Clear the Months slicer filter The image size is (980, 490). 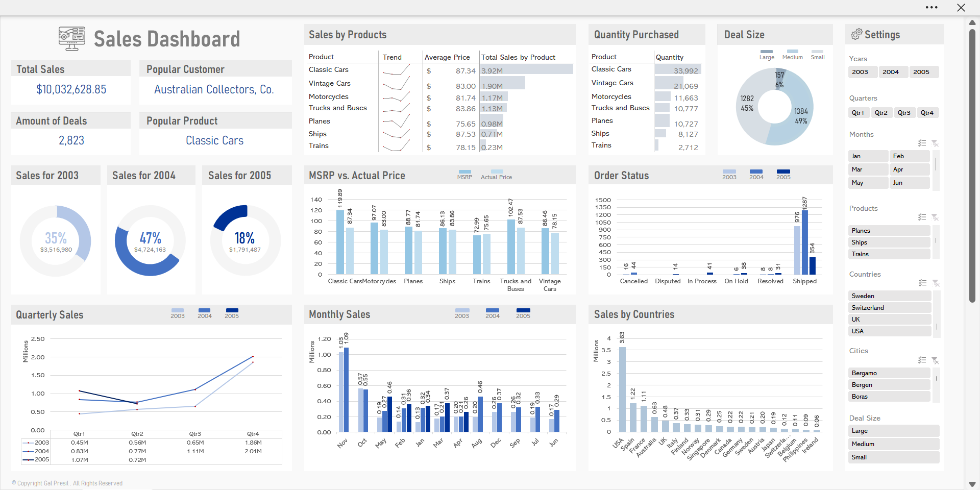935,143
